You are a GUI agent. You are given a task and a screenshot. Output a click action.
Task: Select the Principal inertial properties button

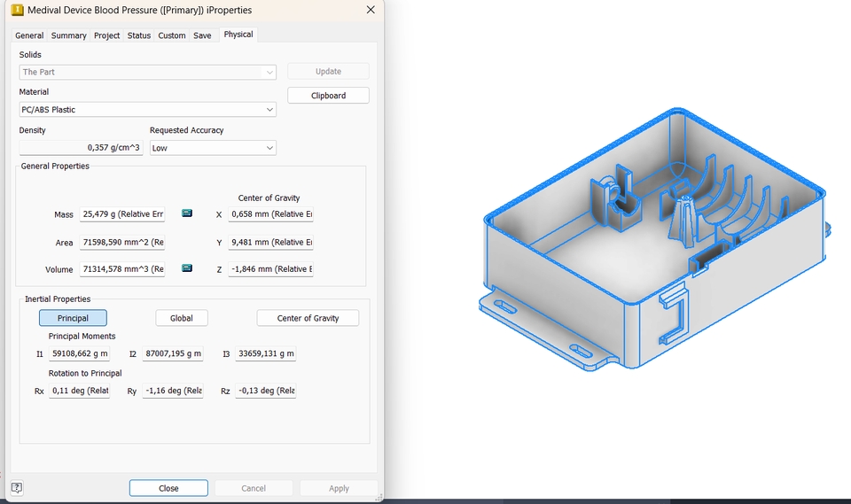(x=73, y=318)
